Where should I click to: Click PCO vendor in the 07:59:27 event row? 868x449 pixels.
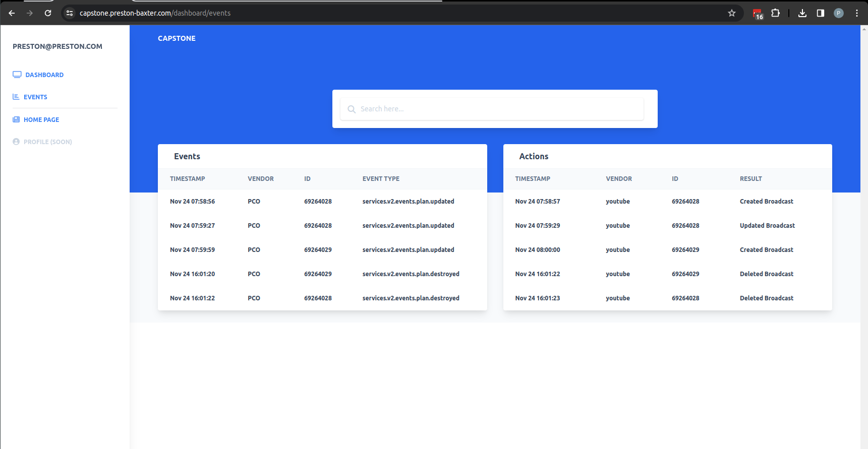coord(254,226)
